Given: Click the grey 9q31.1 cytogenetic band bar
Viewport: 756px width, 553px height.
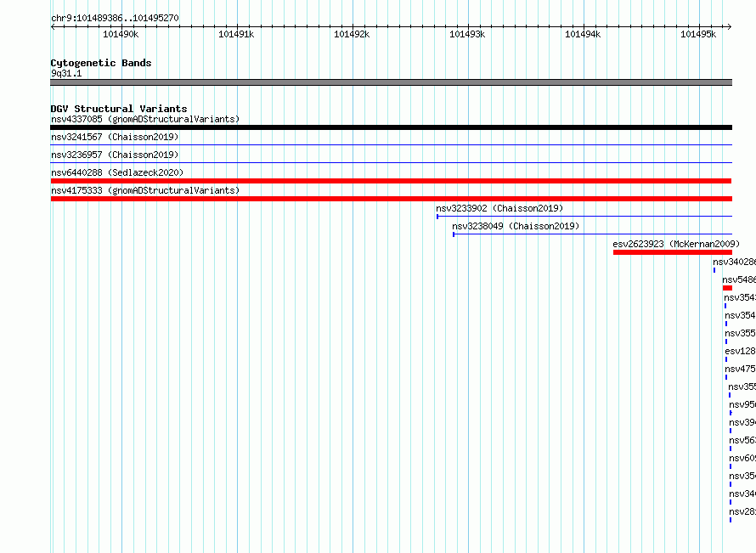Looking at the screenshot, I should click(x=391, y=82).
